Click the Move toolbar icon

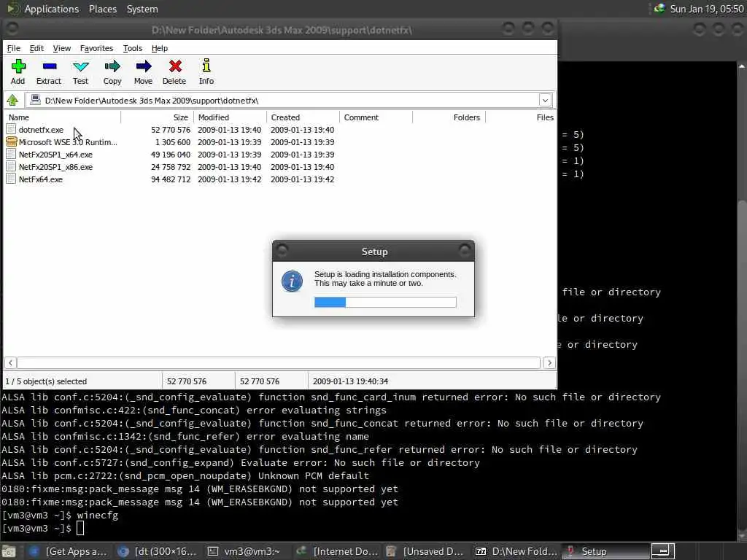[x=144, y=66]
